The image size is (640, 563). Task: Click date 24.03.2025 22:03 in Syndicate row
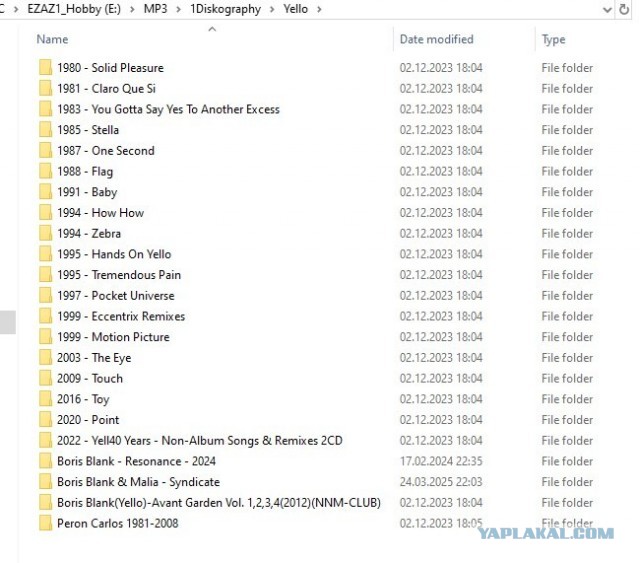pos(441,481)
